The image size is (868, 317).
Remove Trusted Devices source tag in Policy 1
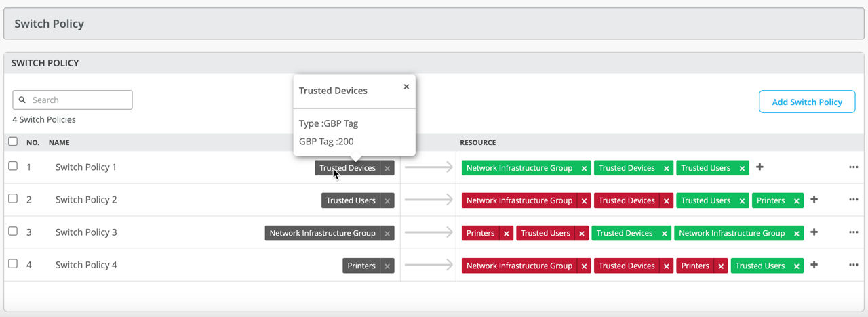(387, 169)
